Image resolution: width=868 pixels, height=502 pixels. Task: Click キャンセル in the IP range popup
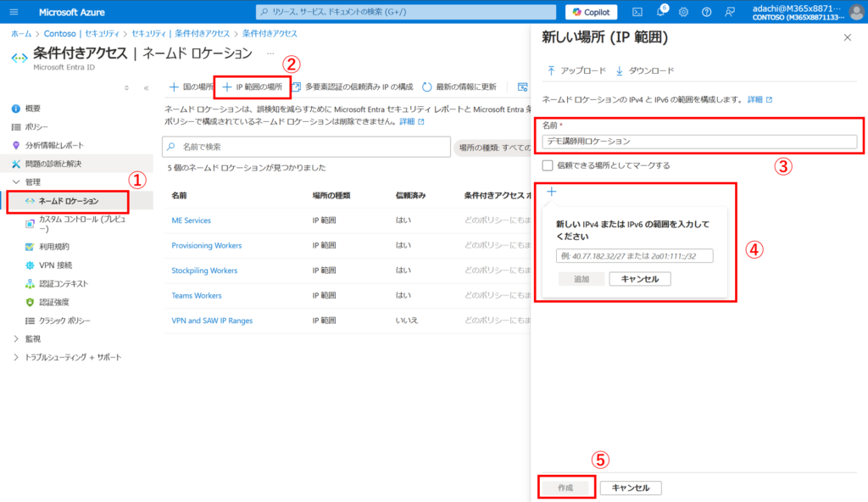(640, 279)
